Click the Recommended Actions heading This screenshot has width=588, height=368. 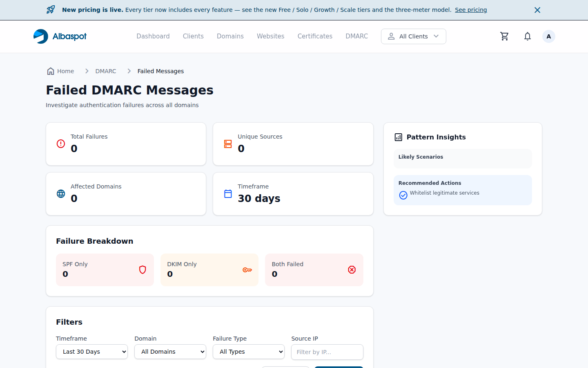[x=430, y=183]
